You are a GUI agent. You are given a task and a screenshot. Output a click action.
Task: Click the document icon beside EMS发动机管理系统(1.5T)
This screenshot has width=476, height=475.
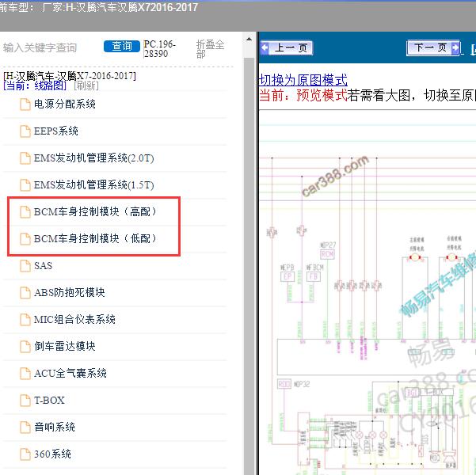(x=25, y=184)
